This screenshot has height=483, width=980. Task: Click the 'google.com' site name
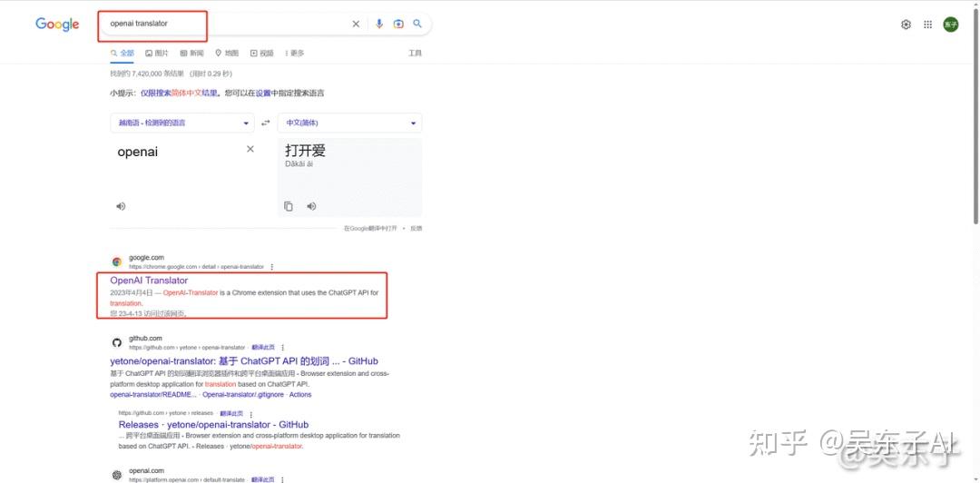tap(147, 258)
